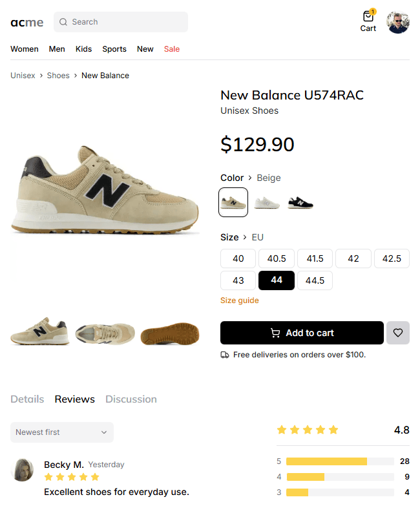Select EU size 44.5

pyautogui.click(x=315, y=280)
